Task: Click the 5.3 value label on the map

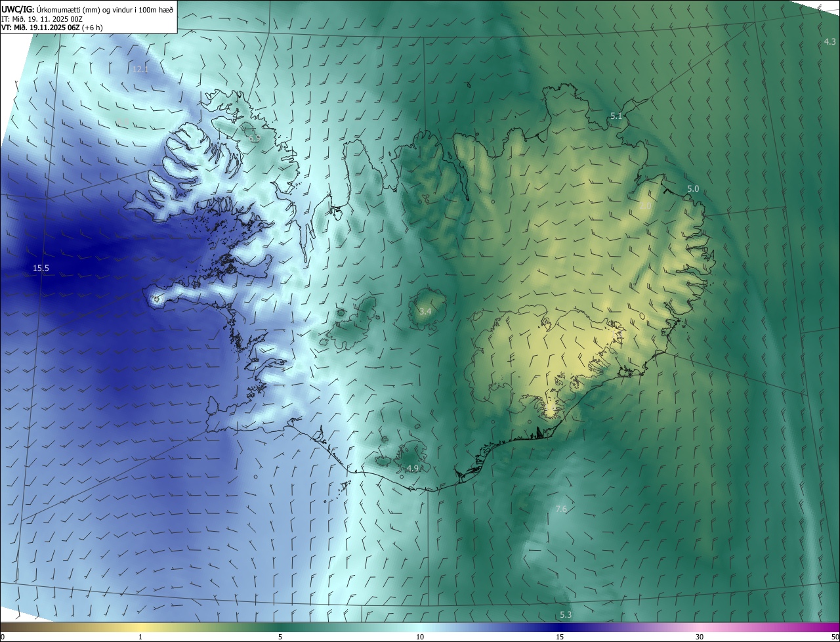Action: point(566,615)
